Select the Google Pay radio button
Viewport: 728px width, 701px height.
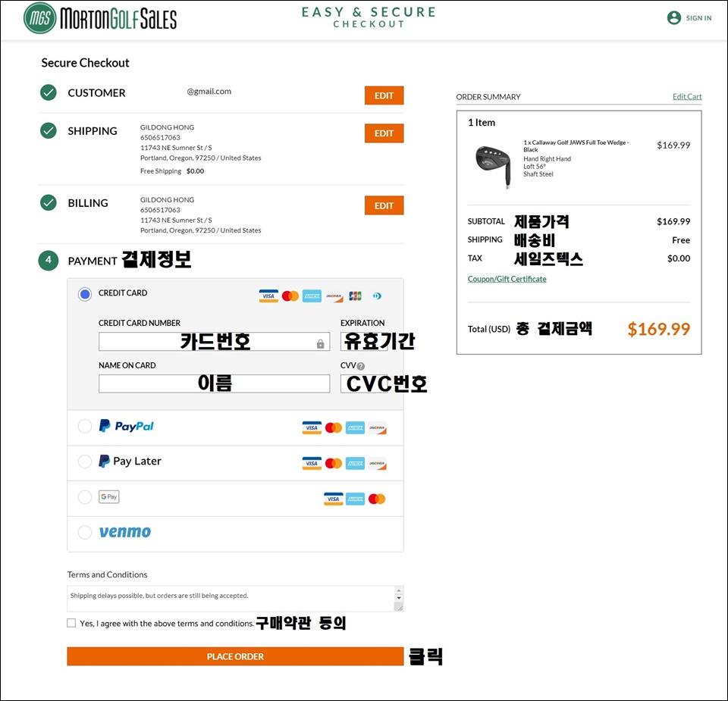pos(84,497)
